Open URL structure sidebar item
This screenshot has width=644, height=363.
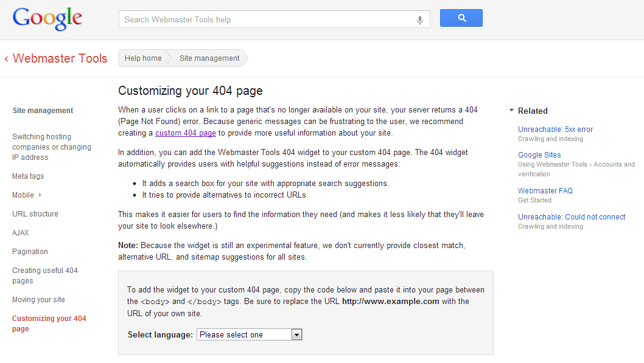pyautogui.click(x=35, y=213)
